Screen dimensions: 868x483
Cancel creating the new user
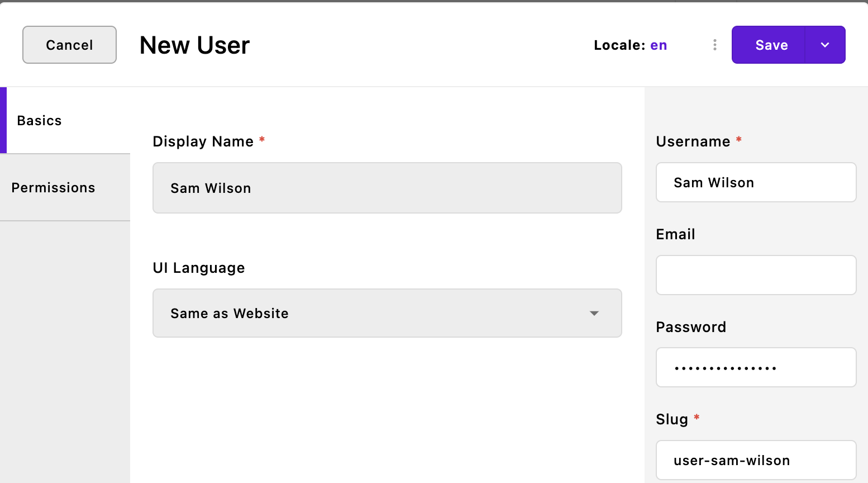click(69, 45)
